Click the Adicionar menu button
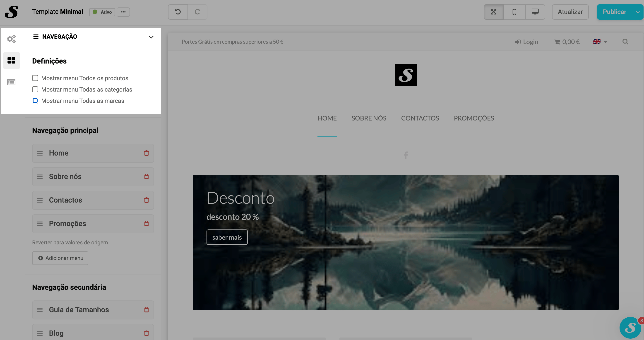Screen dimensions: 644x340 pyautogui.click(x=60, y=258)
